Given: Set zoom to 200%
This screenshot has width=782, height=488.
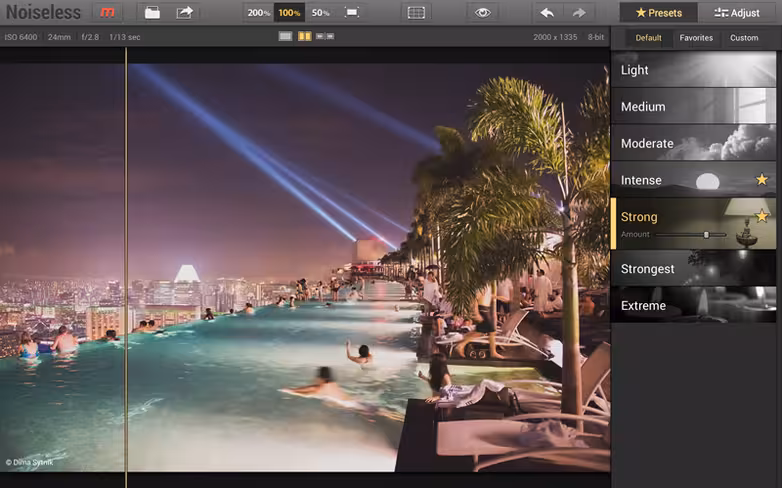Looking at the screenshot, I should click(x=258, y=12).
